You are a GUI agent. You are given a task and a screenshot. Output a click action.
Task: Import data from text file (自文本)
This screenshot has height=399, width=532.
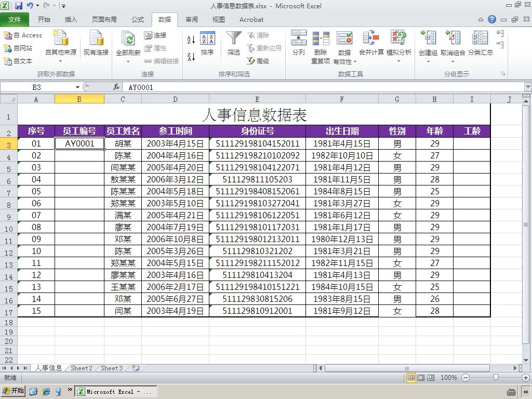pyautogui.click(x=18, y=61)
